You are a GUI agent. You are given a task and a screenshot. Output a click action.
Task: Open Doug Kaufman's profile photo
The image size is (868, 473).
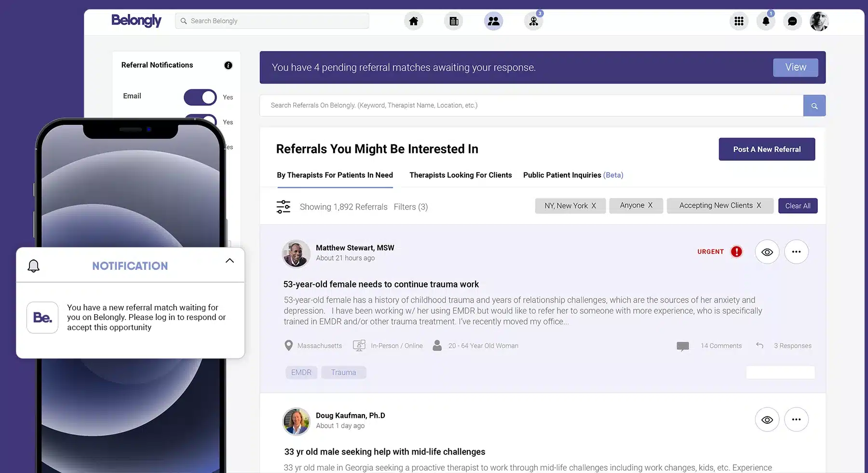[x=296, y=421]
